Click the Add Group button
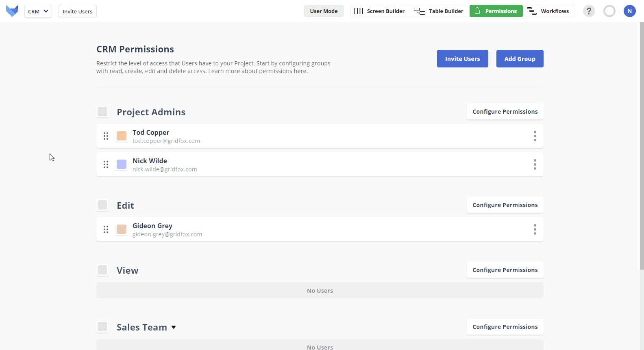Viewport: 644px width, 350px height. tap(520, 59)
